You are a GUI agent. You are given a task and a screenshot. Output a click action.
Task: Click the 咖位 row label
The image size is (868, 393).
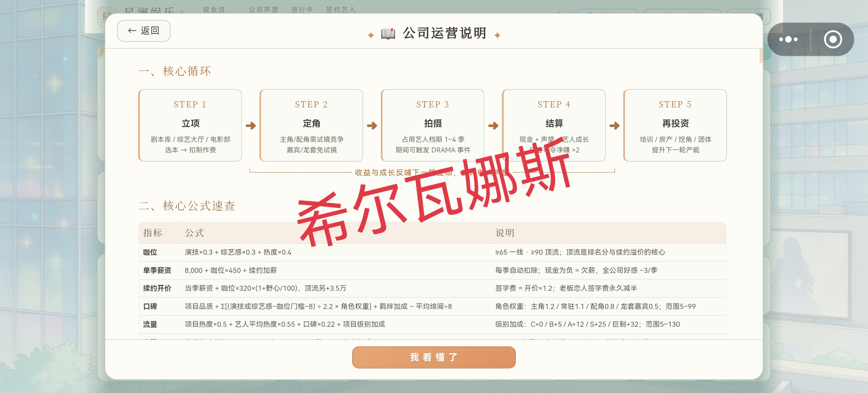(x=150, y=252)
